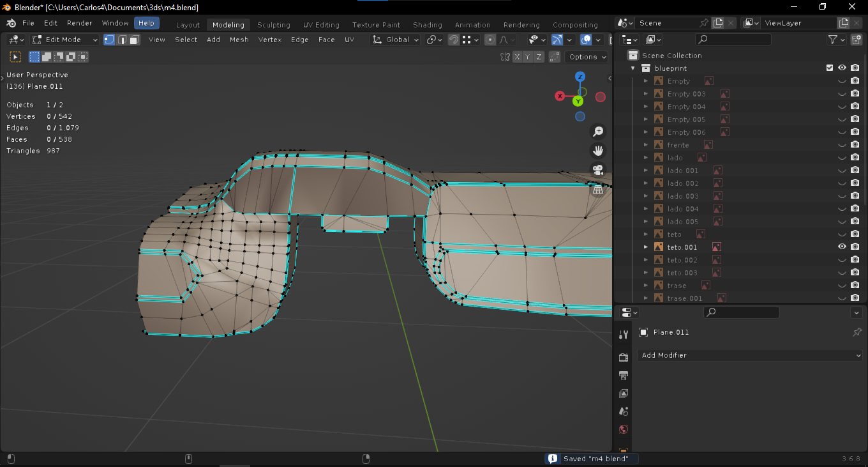The height and width of the screenshot is (467, 868).
Task: Click the pan view hand icon
Action: point(598,151)
